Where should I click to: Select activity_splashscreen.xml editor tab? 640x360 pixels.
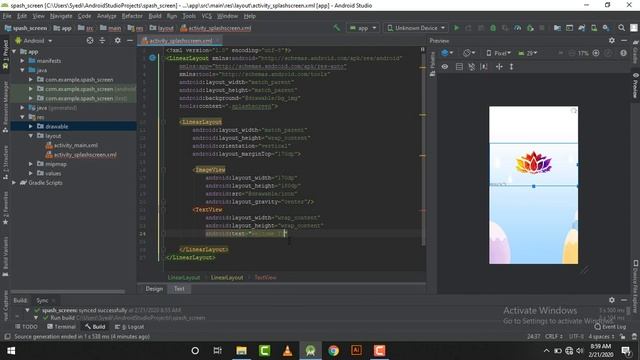point(180,41)
